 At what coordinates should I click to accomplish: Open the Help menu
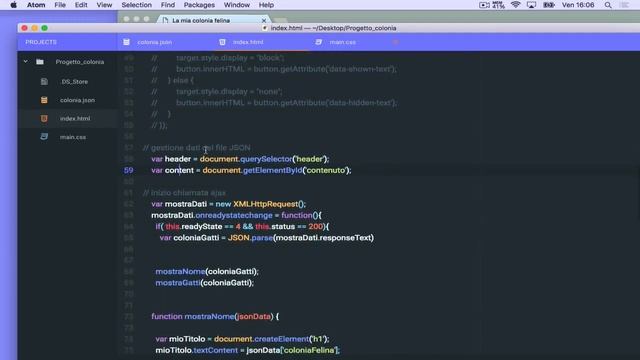[266, 5]
